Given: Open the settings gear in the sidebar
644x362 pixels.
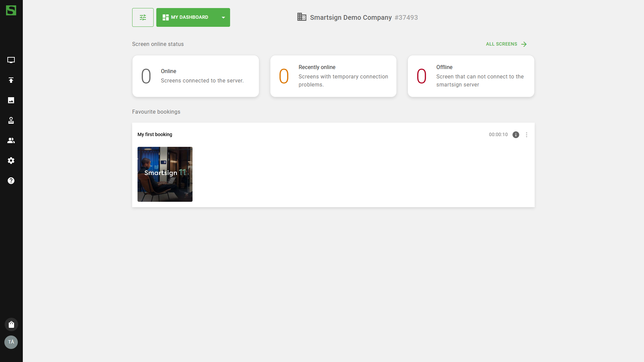Looking at the screenshot, I should [11, 161].
